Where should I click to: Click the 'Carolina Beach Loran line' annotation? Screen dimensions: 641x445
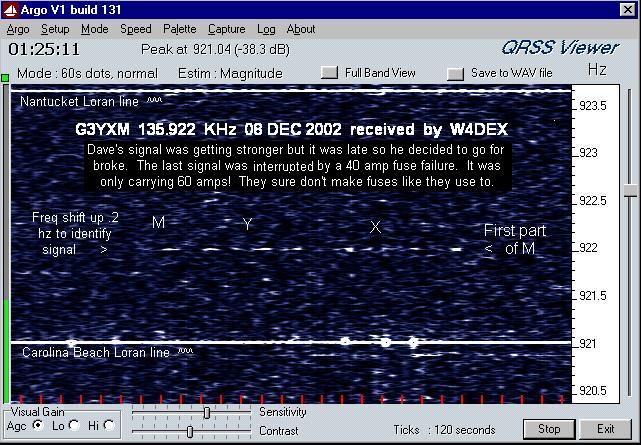coord(96,352)
